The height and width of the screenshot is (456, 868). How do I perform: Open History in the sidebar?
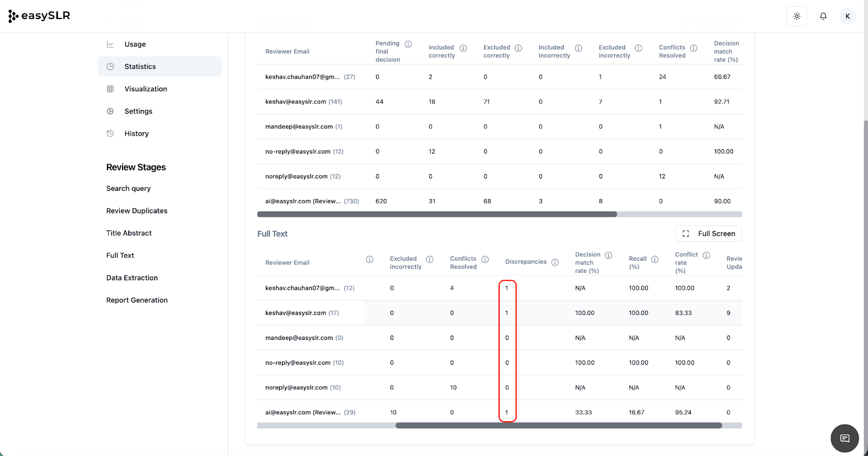tap(136, 133)
